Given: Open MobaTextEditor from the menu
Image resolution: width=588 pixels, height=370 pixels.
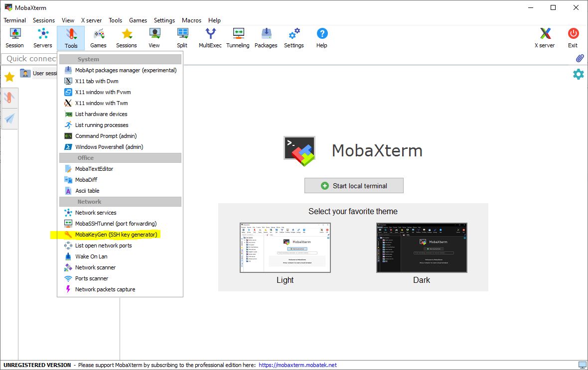Looking at the screenshot, I should tap(120, 169).
